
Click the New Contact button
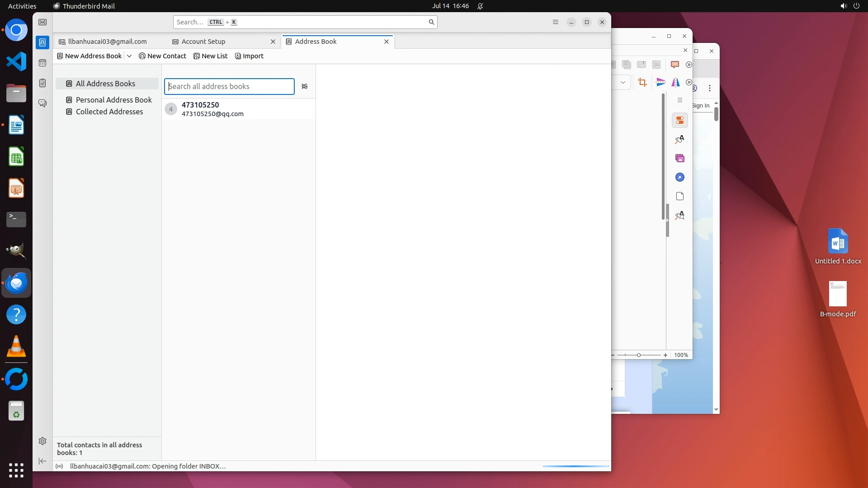(x=162, y=56)
